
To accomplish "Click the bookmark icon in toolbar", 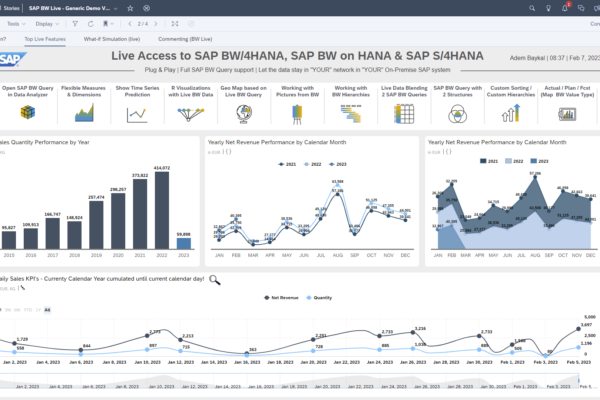I will pyautogui.click(x=105, y=24).
